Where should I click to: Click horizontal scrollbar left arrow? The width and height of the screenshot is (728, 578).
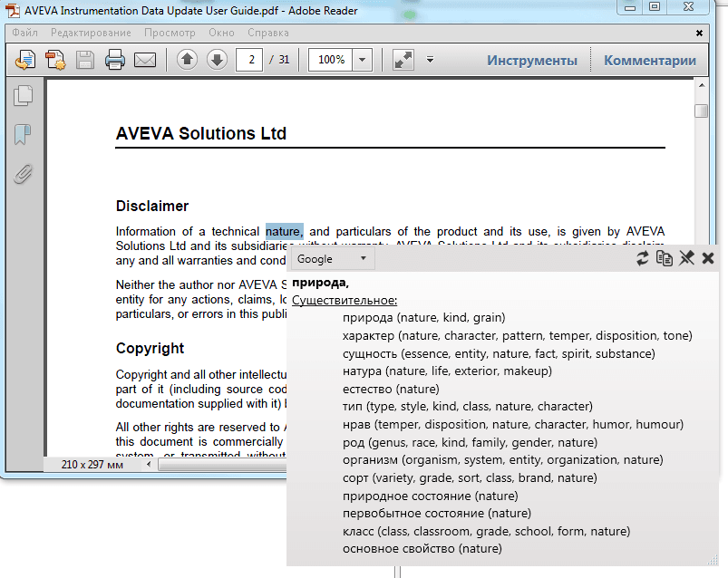(149, 464)
